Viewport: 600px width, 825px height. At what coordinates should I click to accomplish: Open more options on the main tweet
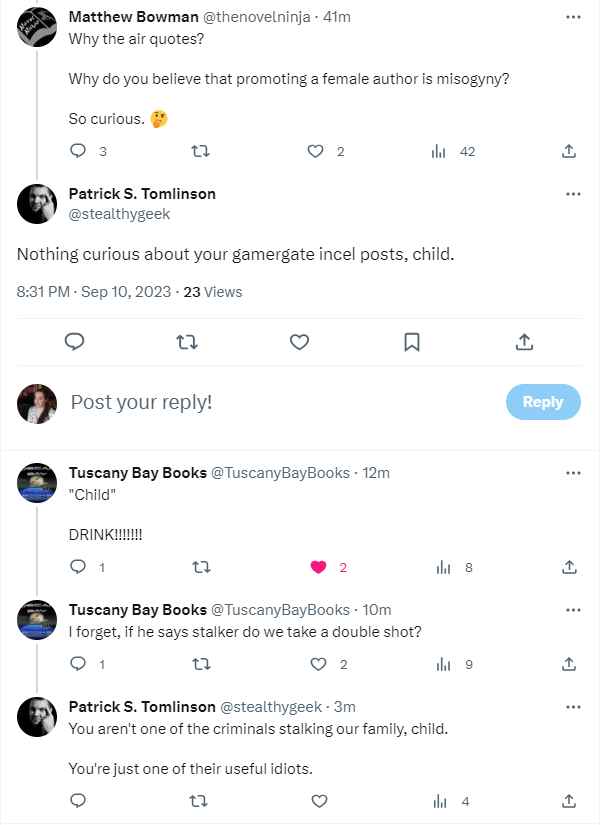(x=573, y=194)
